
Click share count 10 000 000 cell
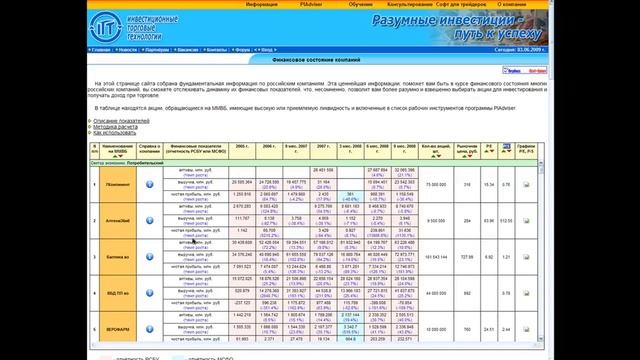tap(436, 327)
